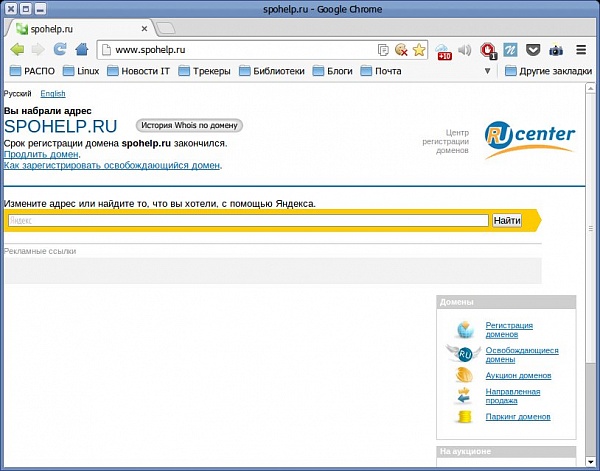600x471 pixels.
Task: Open the Трекеры bookmarks folder
Action: (204, 71)
